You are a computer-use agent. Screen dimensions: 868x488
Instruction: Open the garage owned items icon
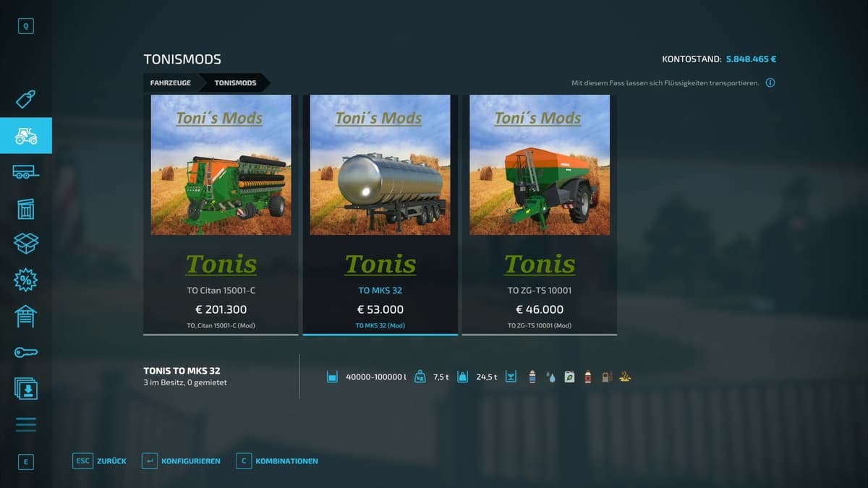tap(26, 316)
